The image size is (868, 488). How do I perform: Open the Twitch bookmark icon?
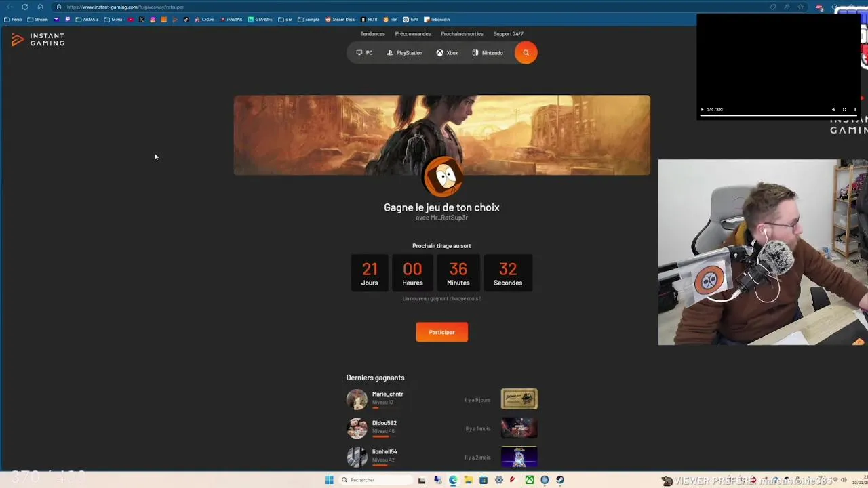pos(68,20)
